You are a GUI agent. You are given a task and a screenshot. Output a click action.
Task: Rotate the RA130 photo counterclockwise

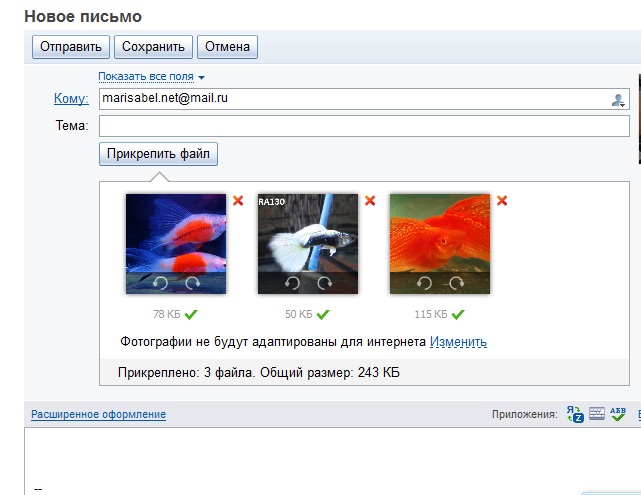[x=292, y=283]
